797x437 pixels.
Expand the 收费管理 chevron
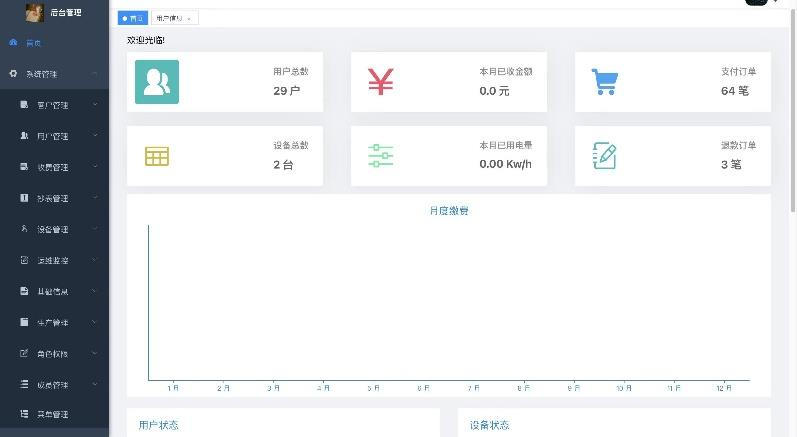pos(95,167)
